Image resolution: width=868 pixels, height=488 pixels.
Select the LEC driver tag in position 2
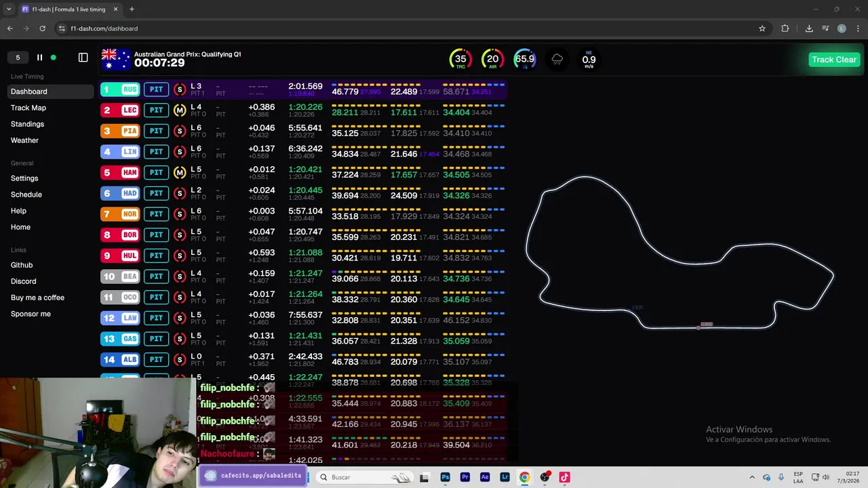point(120,110)
